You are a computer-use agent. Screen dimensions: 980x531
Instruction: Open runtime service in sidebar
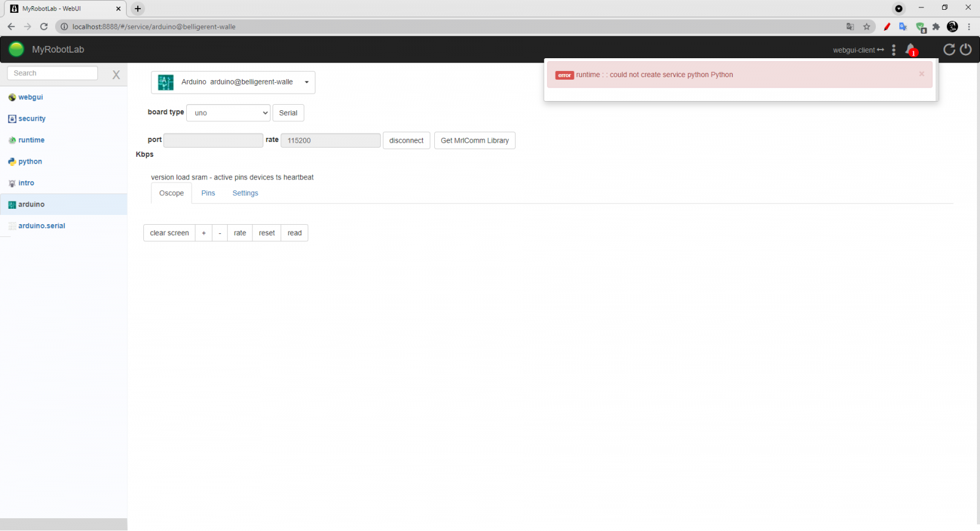[x=31, y=140]
